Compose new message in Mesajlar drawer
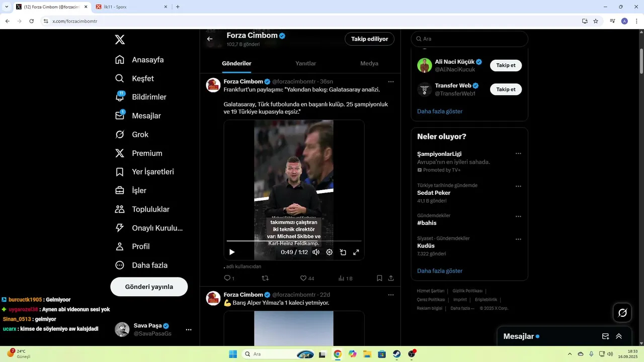The width and height of the screenshot is (644, 362). point(605,336)
